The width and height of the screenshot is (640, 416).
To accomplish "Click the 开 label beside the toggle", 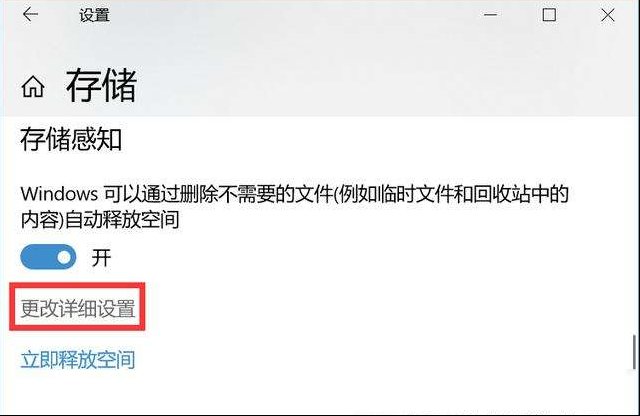I will pyautogui.click(x=101, y=258).
